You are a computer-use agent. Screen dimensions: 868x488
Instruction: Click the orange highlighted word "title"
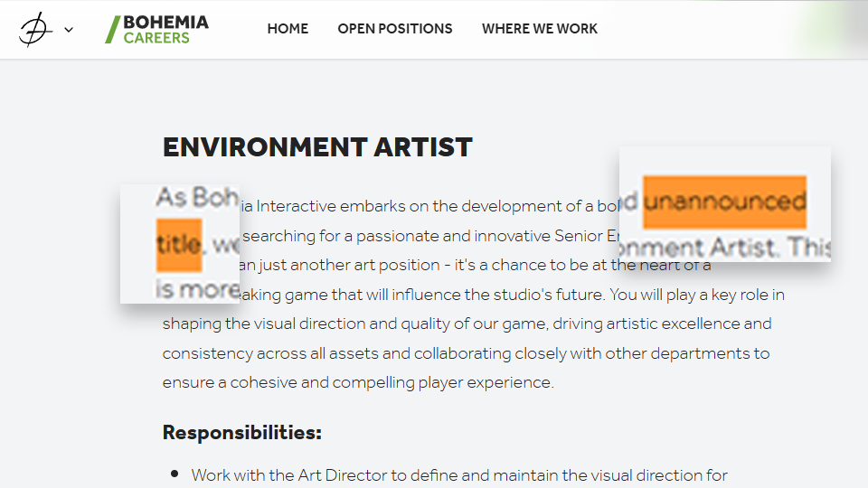pyautogui.click(x=178, y=244)
